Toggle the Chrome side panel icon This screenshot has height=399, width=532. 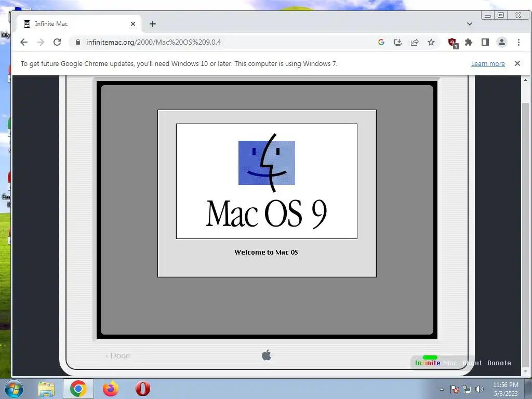pos(485,42)
